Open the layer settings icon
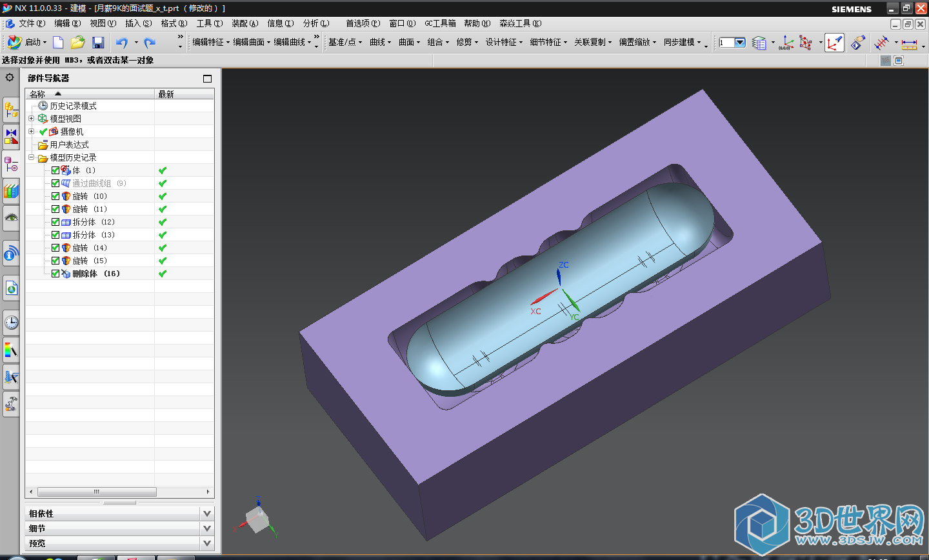 click(x=759, y=43)
